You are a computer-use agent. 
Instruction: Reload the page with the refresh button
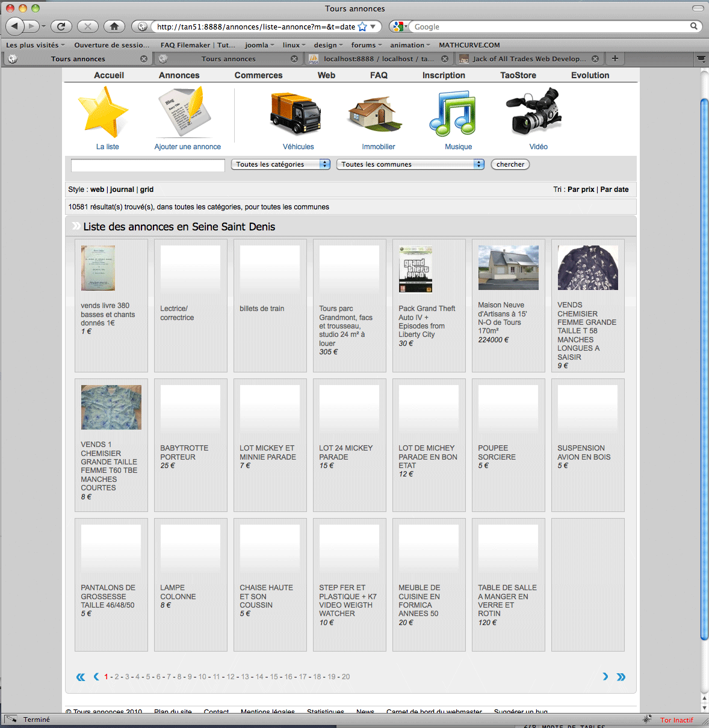tap(61, 26)
